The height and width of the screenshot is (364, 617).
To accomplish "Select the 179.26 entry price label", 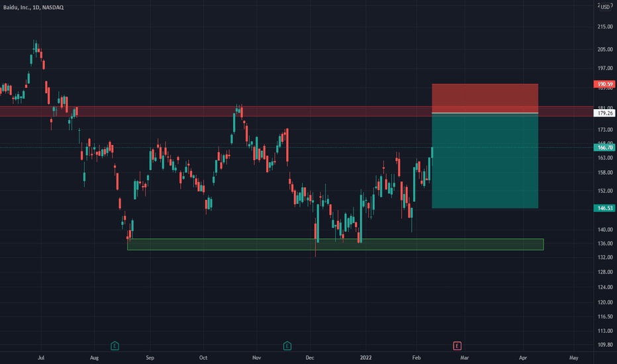I will tap(604, 113).
